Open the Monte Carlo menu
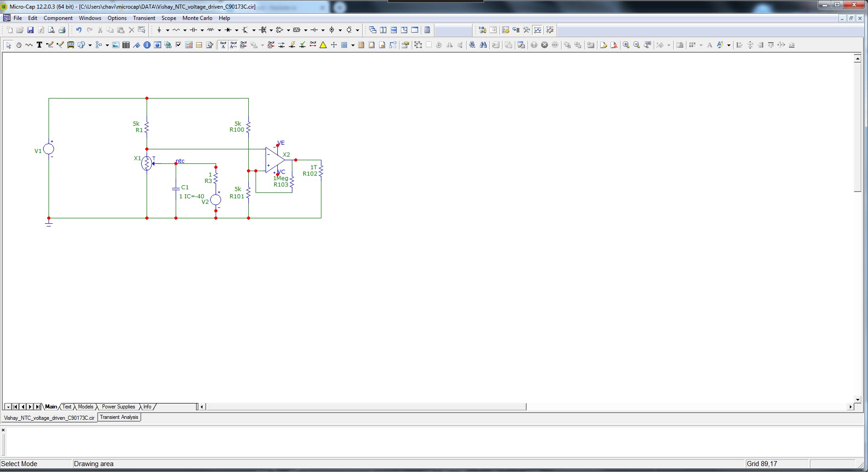This screenshot has height=472, width=868. tap(197, 18)
